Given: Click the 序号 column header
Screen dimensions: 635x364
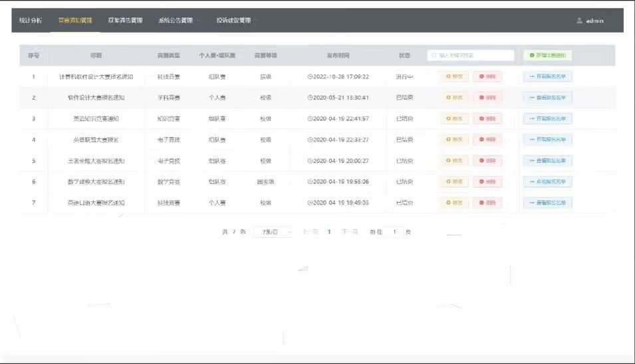Looking at the screenshot, I should (34, 55).
